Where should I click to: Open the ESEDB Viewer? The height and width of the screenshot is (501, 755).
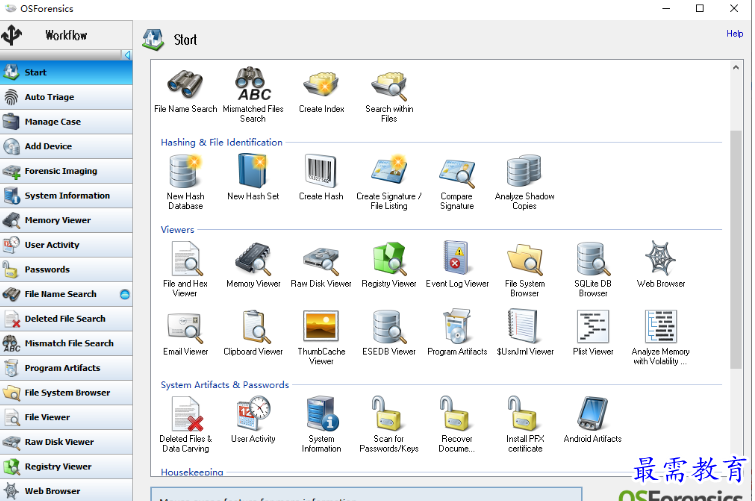click(389, 327)
